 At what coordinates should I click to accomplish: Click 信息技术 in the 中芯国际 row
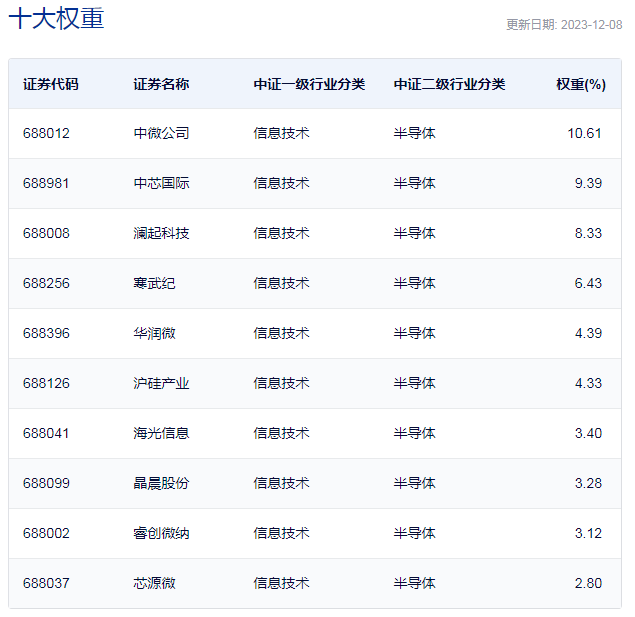281,183
